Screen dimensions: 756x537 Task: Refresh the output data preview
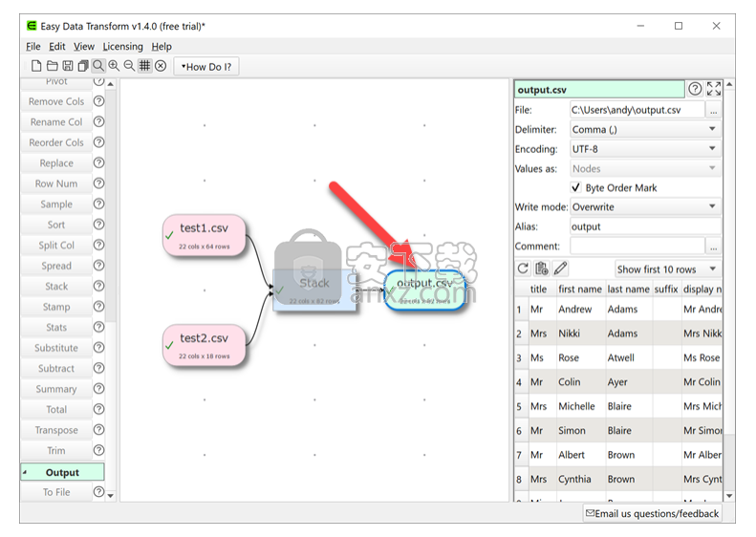[523, 268]
